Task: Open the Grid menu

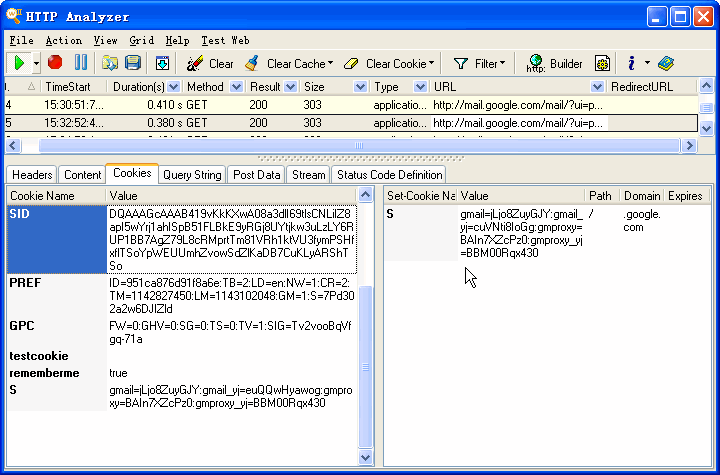Action: (x=141, y=41)
